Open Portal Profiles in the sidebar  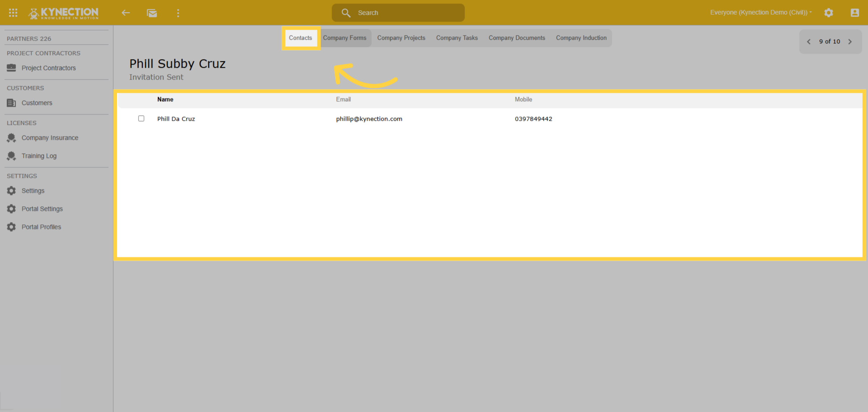(x=41, y=227)
